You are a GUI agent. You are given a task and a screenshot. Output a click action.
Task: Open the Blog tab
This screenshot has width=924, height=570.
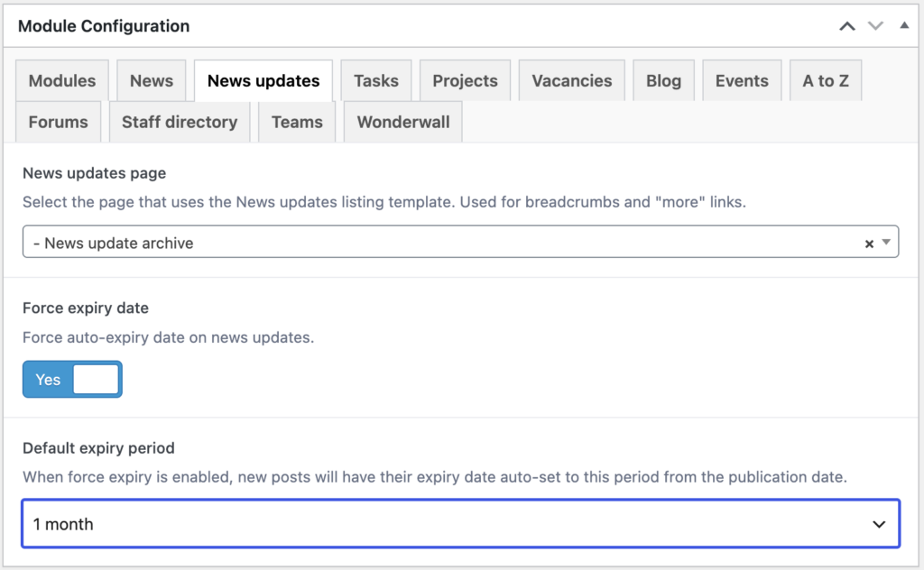[663, 80]
